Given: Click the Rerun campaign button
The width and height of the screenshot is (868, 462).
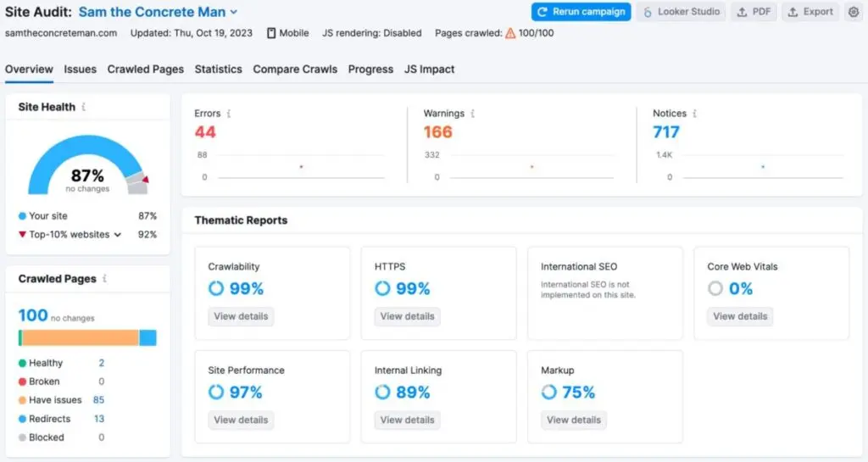Looking at the screenshot, I should 581,12.
